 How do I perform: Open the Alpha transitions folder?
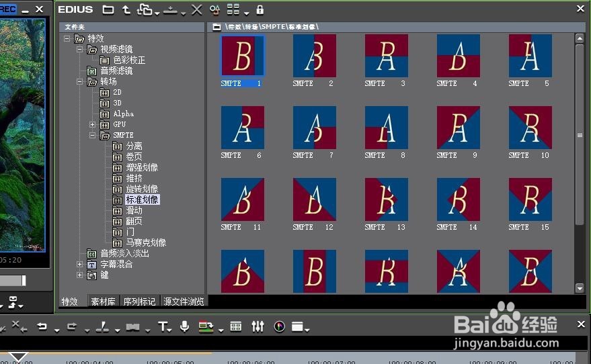(x=123, y=113)
